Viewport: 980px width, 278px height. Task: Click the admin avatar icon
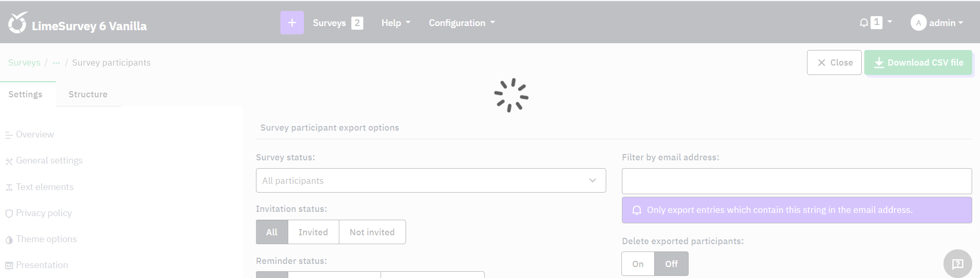pos(918,23)
